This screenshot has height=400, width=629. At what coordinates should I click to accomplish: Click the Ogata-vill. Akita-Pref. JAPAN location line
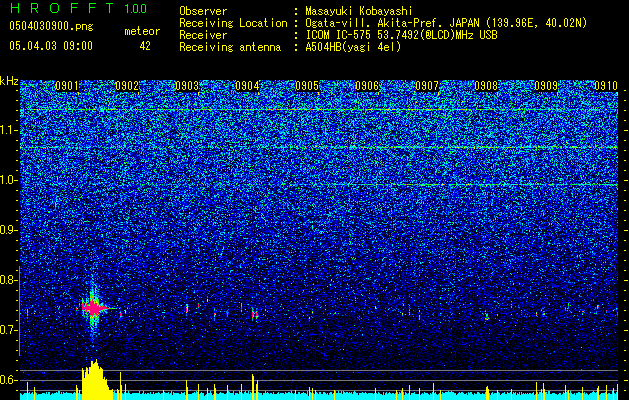(x=446, y=23)
